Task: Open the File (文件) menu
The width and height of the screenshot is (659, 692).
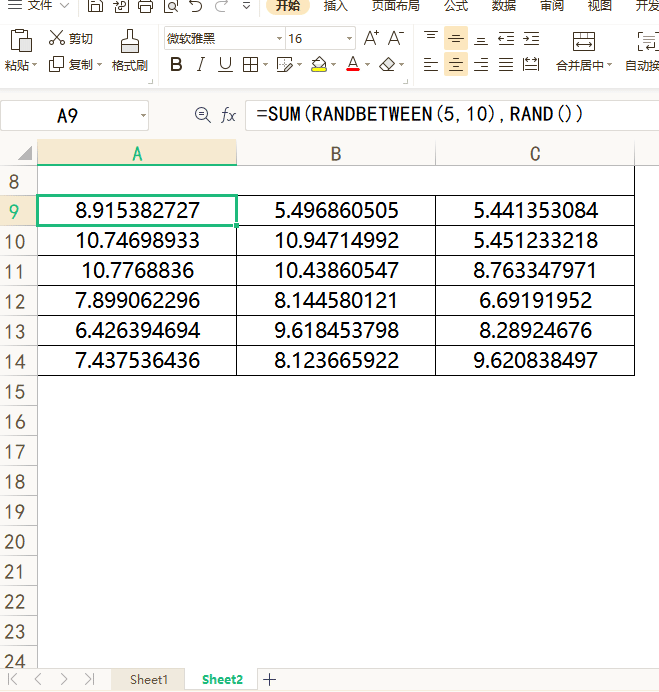Action: pyautogui.click(x=38, y=5)
